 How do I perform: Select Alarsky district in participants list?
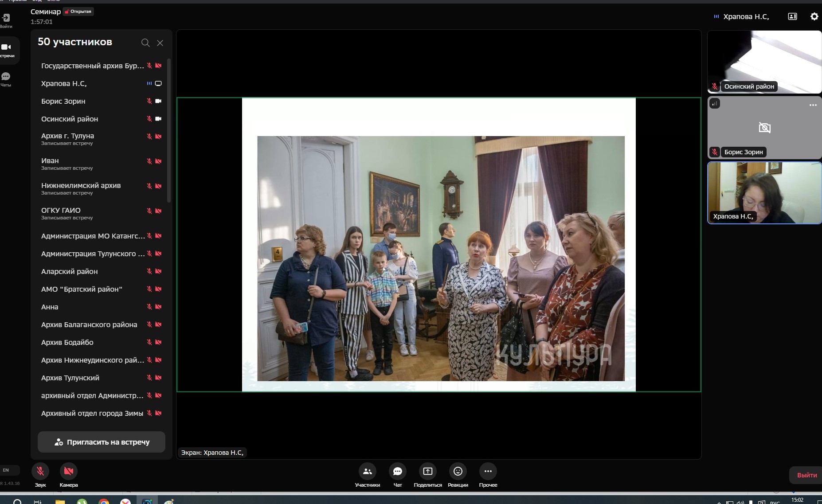coord(70,271)
